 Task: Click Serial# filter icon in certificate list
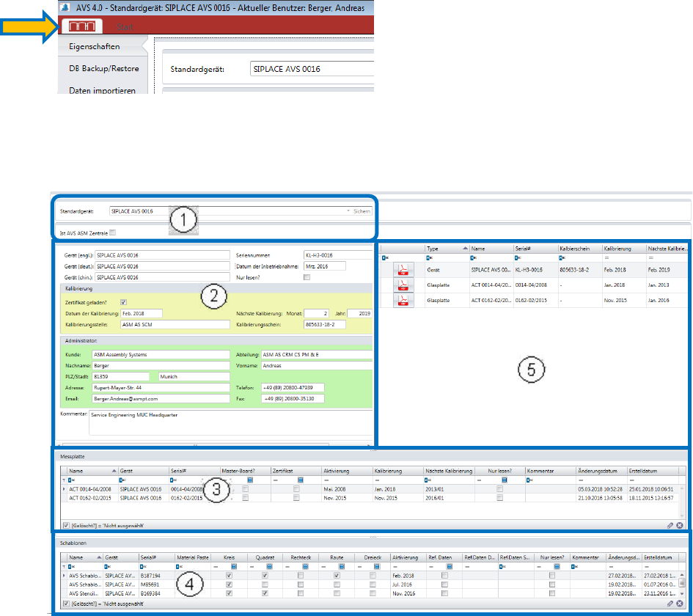(518, 257)
